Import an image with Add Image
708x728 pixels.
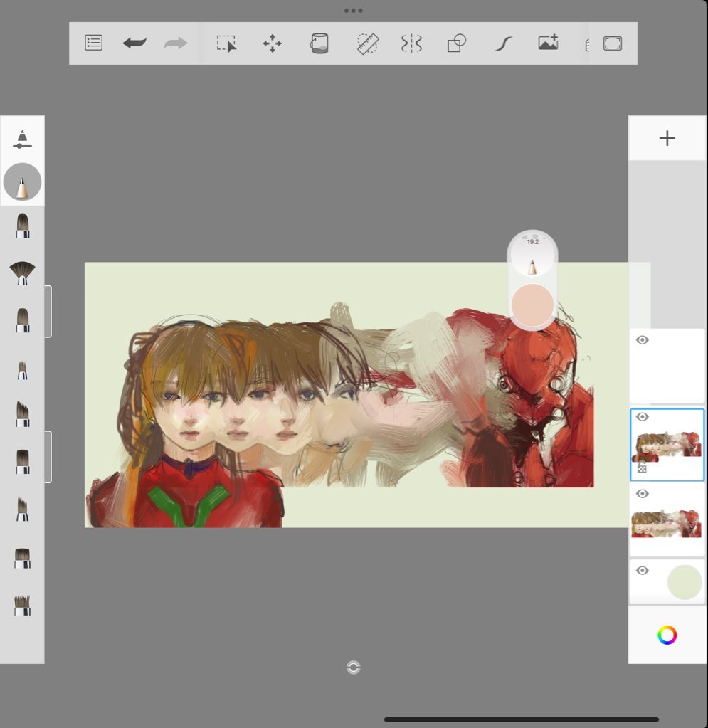(x=549, y=42)
